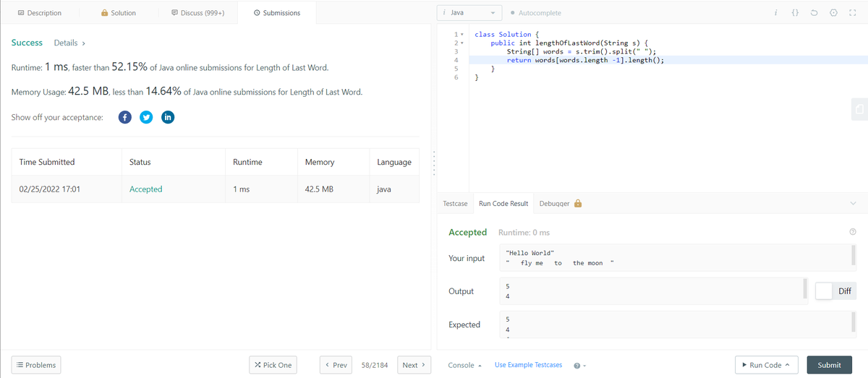Click the 42.5 MB table cell
The height and width of the screenshot is (378, 868).
[x=319, y=189]
